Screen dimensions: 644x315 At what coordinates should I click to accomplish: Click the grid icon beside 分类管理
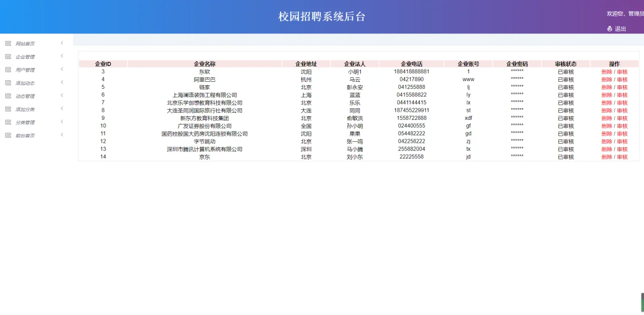(x=8, y=122)
